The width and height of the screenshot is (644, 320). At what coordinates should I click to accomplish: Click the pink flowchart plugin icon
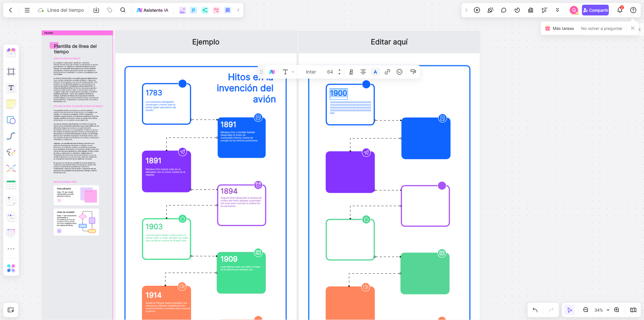(x=216, y=10)
